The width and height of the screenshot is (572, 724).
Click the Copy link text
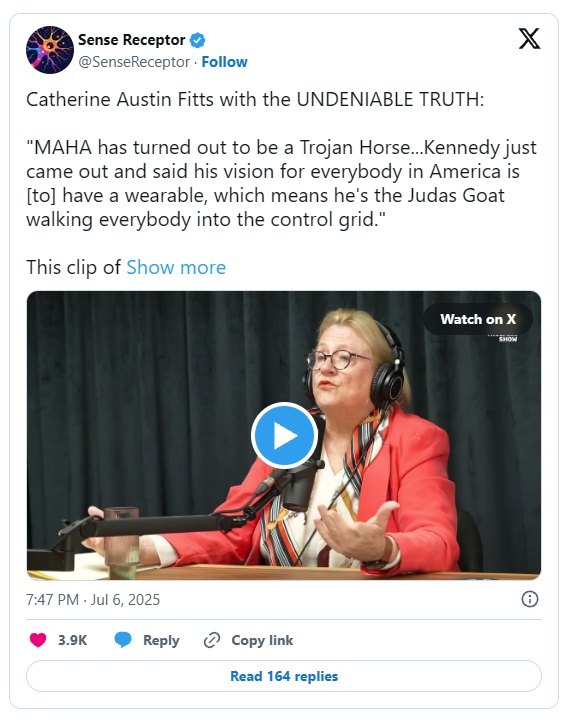pyautogui.click(x=262, y=640)
